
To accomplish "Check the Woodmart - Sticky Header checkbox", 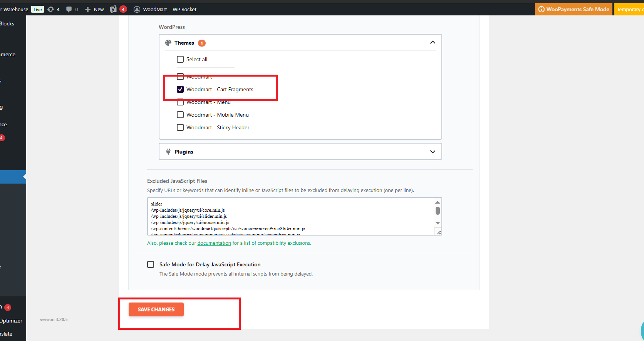I will [180, 127].
